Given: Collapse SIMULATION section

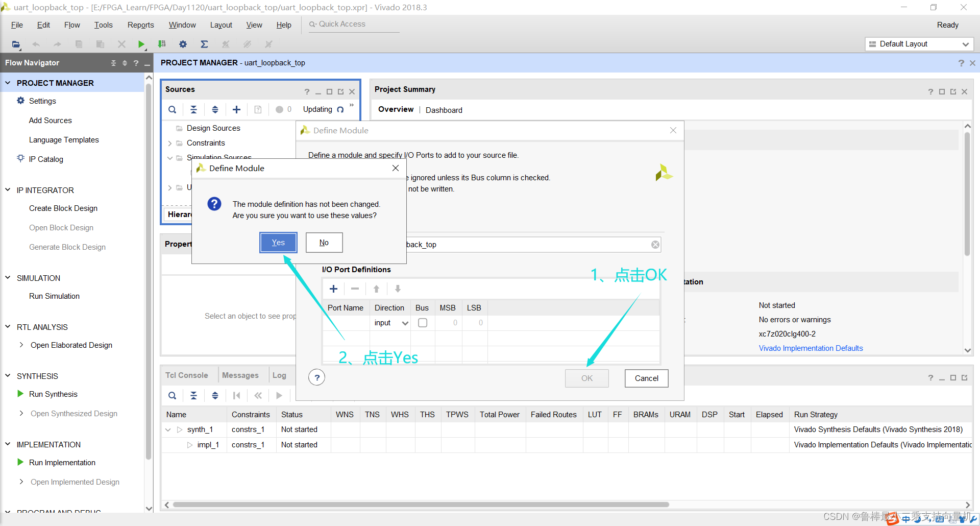Looking at the screenshot, I should (x=8, y=278).
